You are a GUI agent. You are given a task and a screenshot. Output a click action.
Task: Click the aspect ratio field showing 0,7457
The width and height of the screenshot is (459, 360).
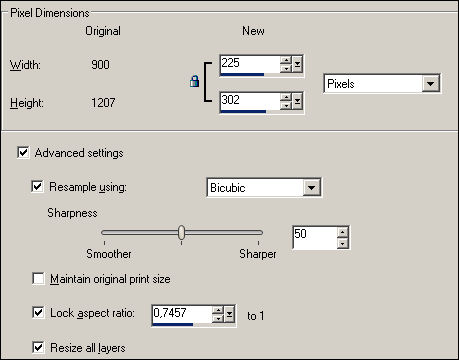click(x=182, y=314)
